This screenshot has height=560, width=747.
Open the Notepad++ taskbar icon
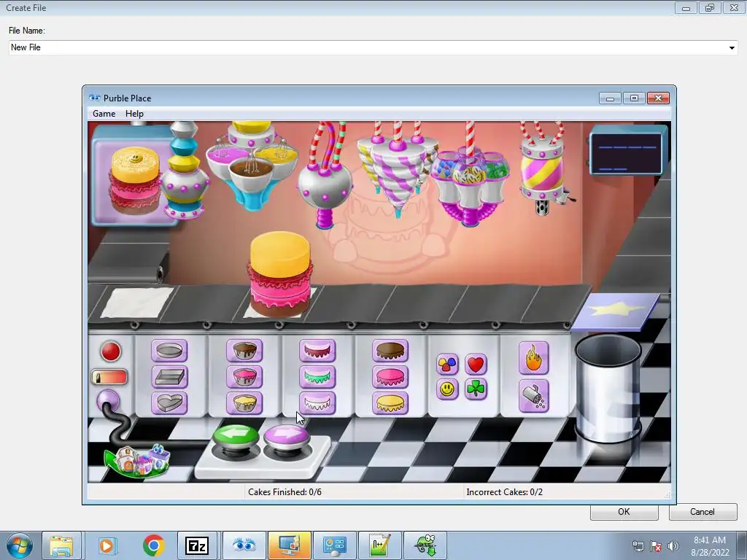tap(379, 545)
